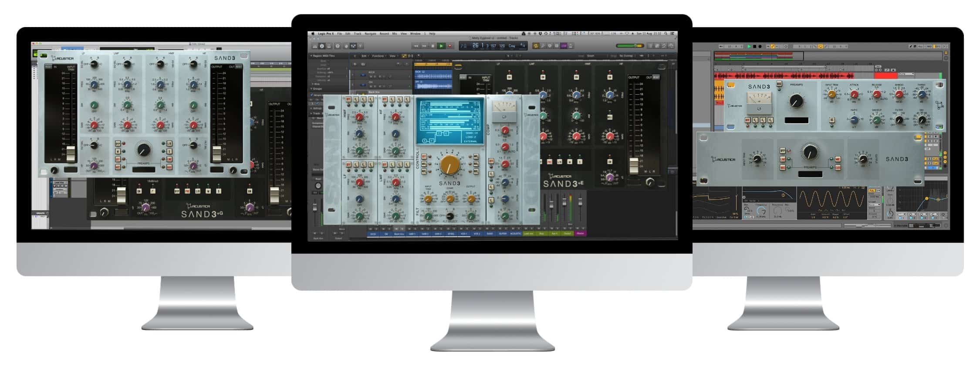Click the OFF button under the SAND3 compressor meter
The width and height of the screenshot is (980, 365).
(x=747, y=120)
